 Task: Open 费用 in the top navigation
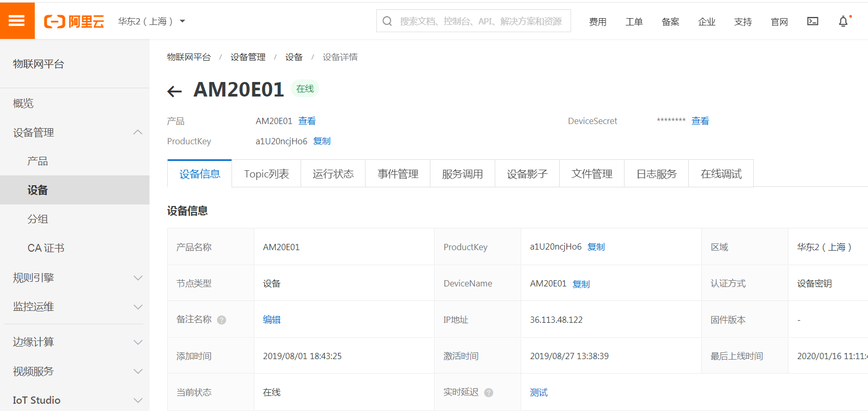(598, 22)
